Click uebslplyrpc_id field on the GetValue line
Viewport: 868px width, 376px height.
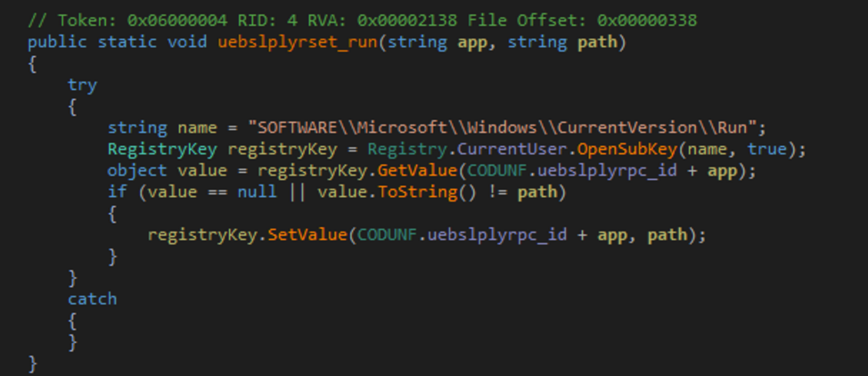tap(607, 171)
